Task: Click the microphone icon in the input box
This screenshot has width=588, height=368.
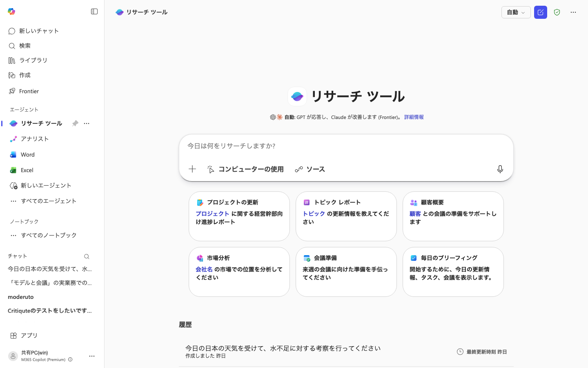Action: click(x=500, y=169)
